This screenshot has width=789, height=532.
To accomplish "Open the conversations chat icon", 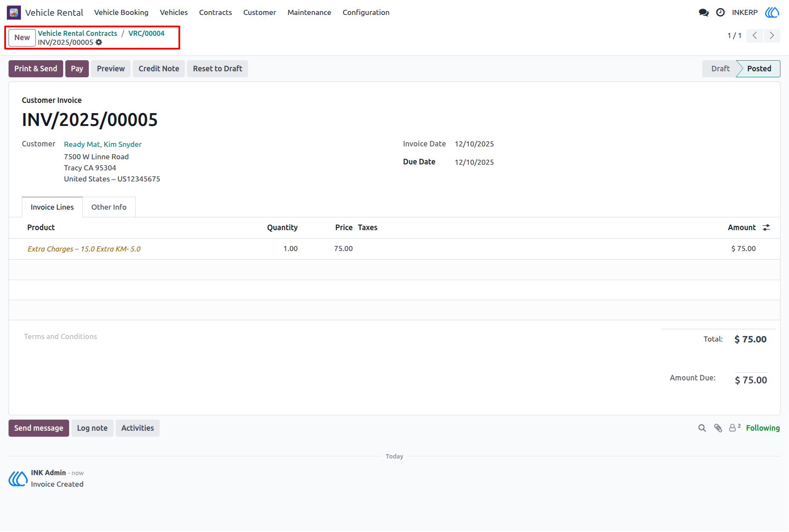I will point(704,12).
